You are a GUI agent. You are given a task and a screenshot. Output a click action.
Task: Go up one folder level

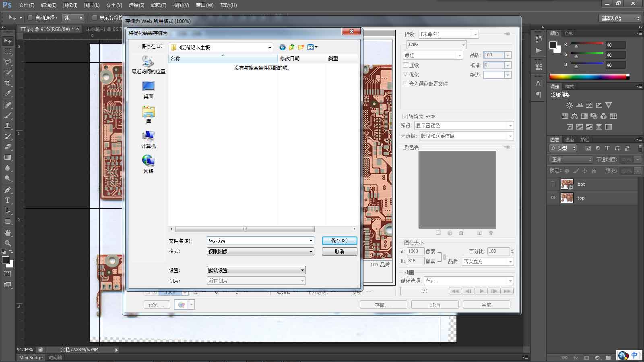coord(292,47)
